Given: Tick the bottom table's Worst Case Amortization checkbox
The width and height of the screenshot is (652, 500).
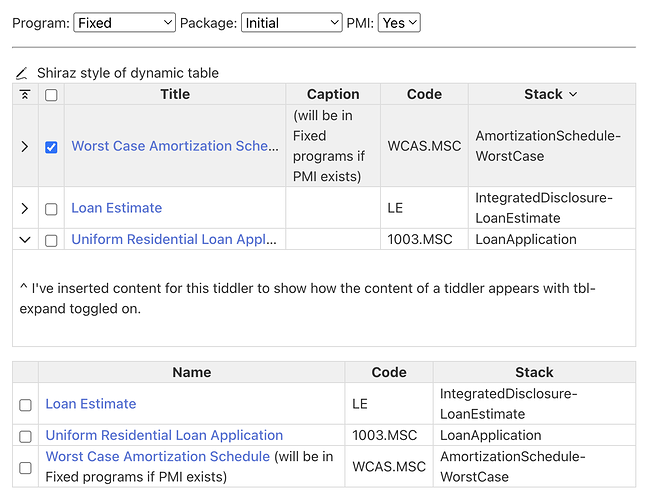Looking at the screenshot, I should (25, 467).
